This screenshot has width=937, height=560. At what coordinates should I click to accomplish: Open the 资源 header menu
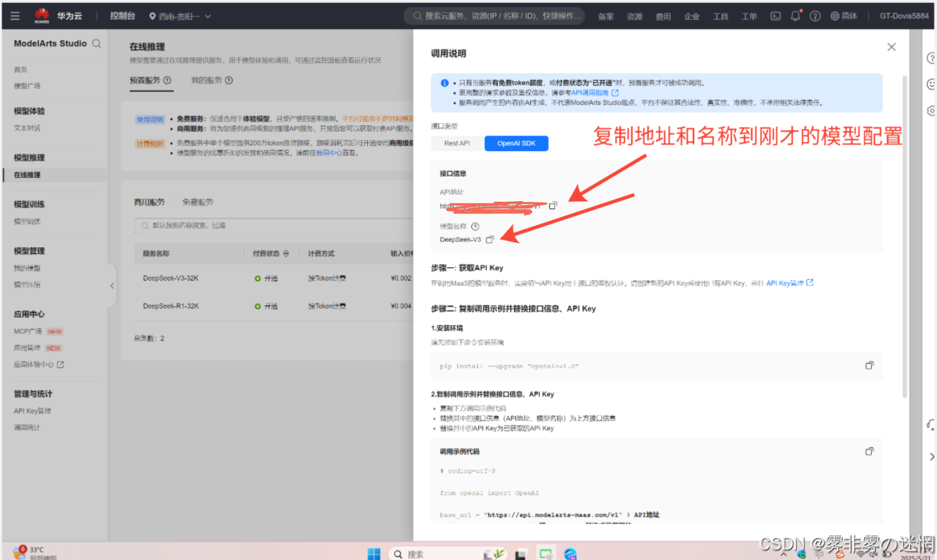[634, 16]
